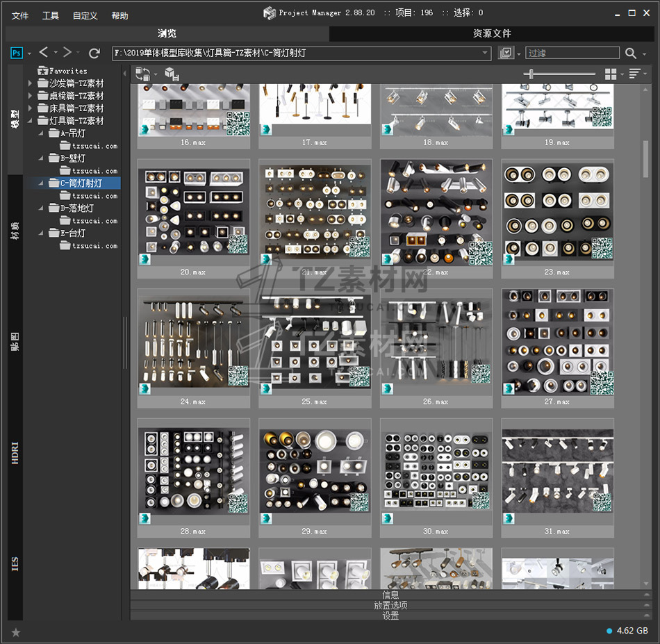
Task: Click the Photoshop icon in the navigation bar
Action: click(17, 53)
